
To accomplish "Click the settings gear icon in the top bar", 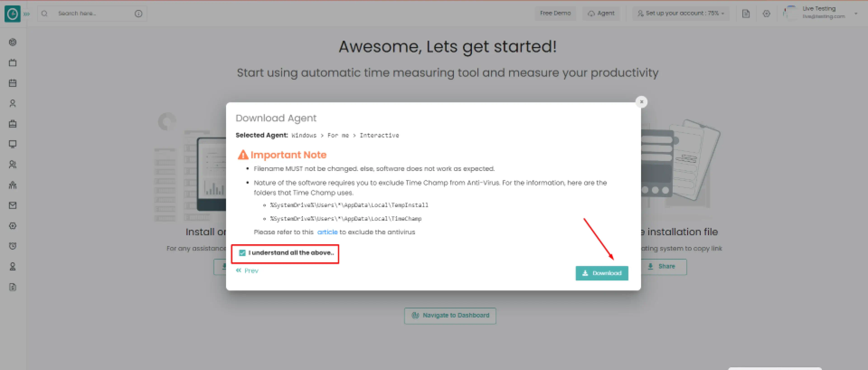I will [766, 14].
